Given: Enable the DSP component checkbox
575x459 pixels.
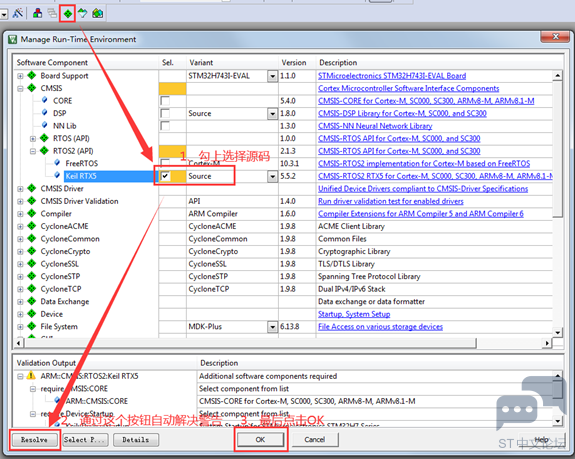Looking at the screenshot, I should (165, 113).
